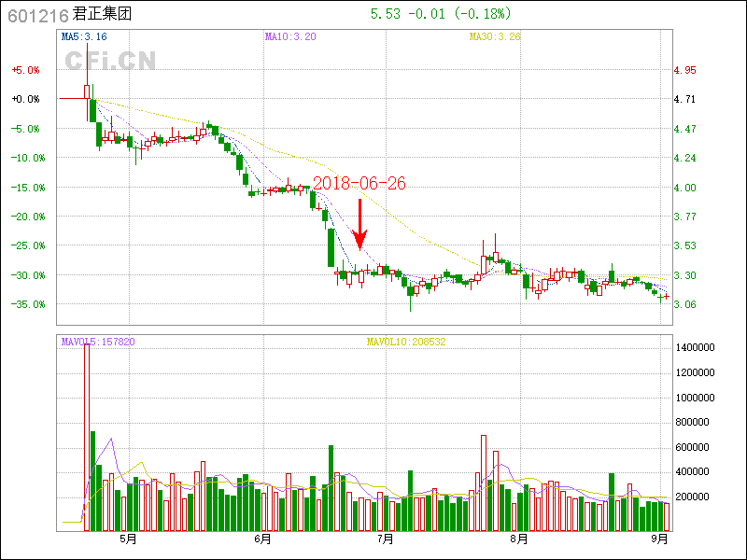The width and height of the screenshot is (747, 560).
Task: Click the 4.95 price axis label
Action: [685, 70]
